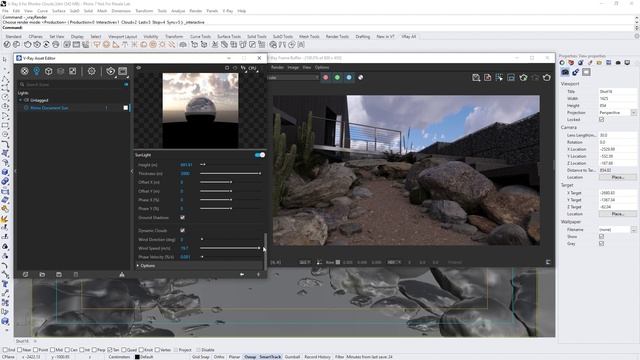The height and width of the screenshot is (360, 640).
Task: Enable the Near osnap checkbox
Action: (20, 350)
